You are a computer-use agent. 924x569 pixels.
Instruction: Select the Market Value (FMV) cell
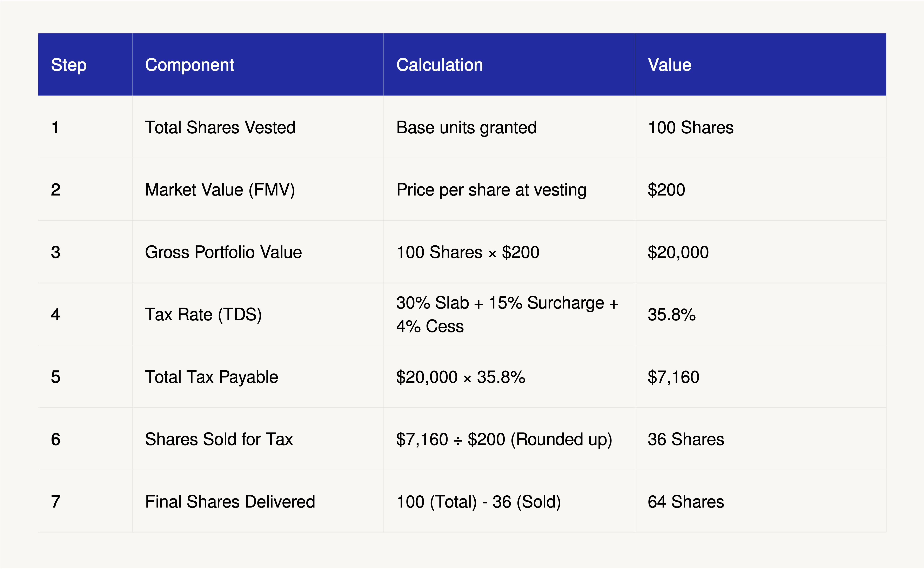[x=258, y=189]
